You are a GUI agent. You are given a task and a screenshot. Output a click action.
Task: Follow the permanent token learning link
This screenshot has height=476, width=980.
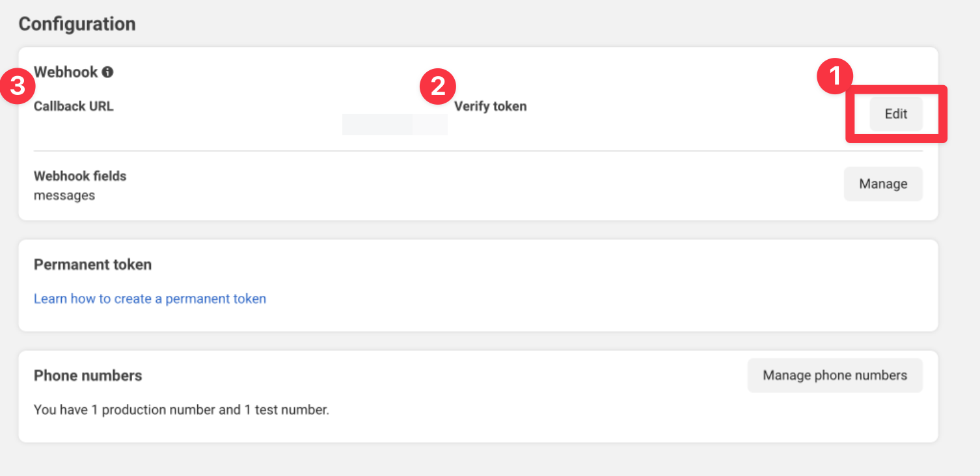(150, 298)
